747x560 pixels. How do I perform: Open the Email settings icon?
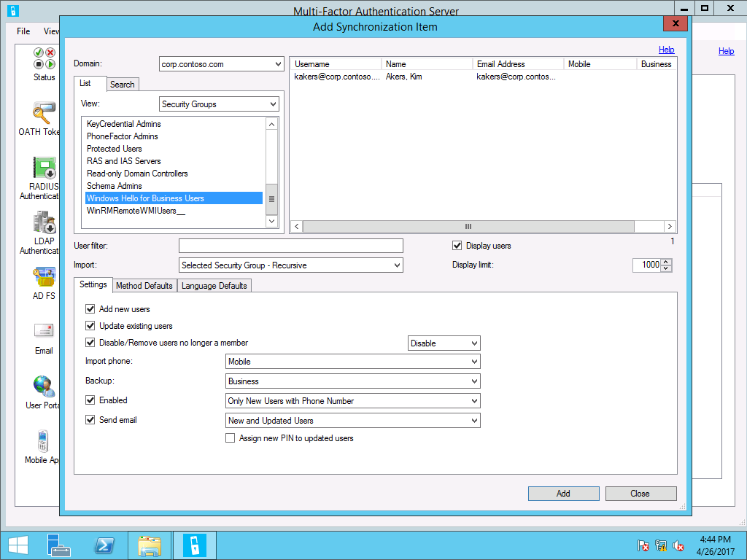point(44,332)
